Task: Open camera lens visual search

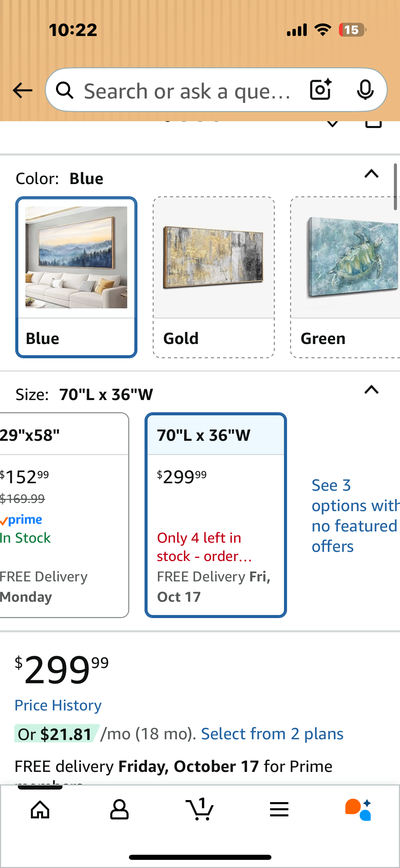Action: pos(320,90)
